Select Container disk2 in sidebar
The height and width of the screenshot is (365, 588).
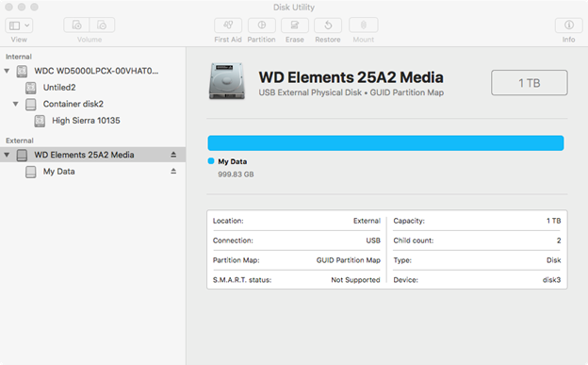[x=73, y=104]
